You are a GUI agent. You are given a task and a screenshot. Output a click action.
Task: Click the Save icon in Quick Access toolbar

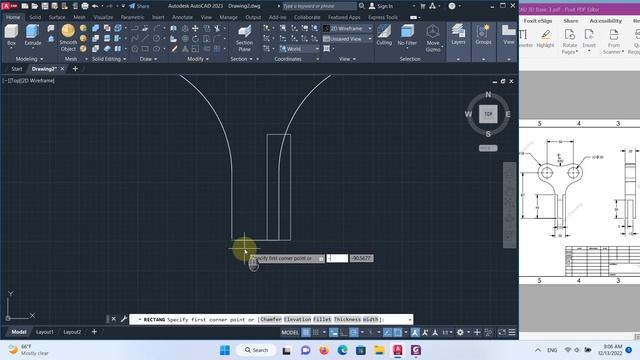click(44, 6)
